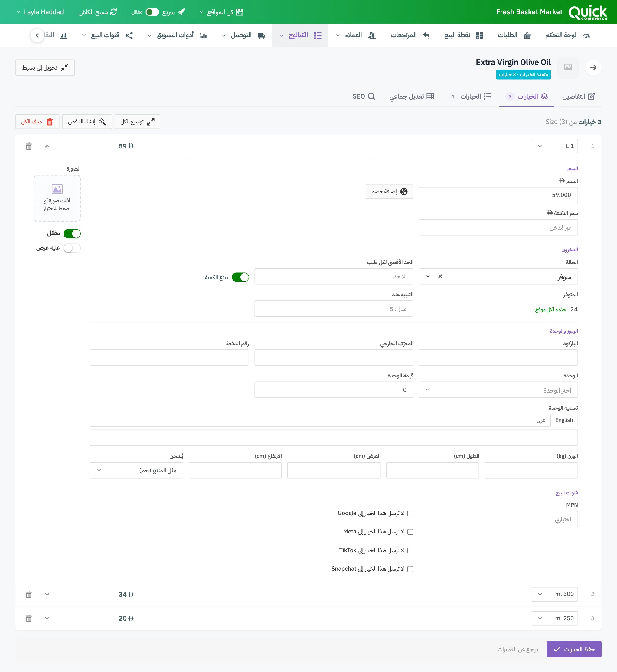Open the ships dropdown

click(136, 471)
